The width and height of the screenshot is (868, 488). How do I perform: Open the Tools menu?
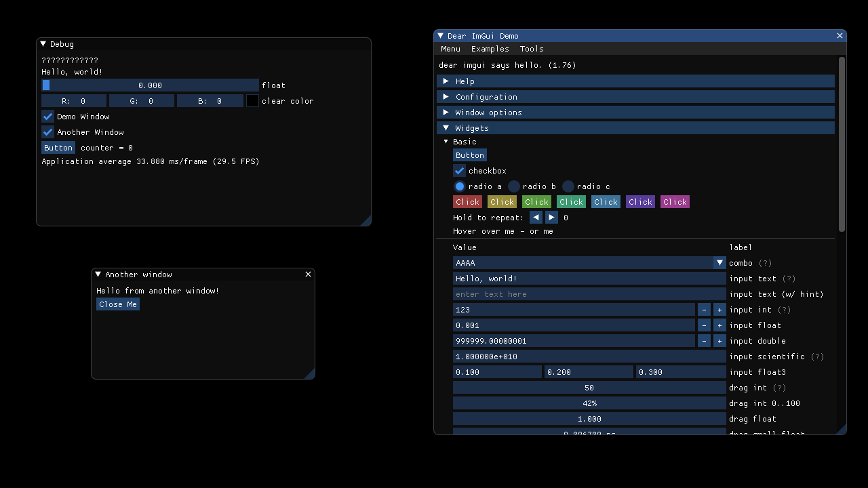click(532, 49)
